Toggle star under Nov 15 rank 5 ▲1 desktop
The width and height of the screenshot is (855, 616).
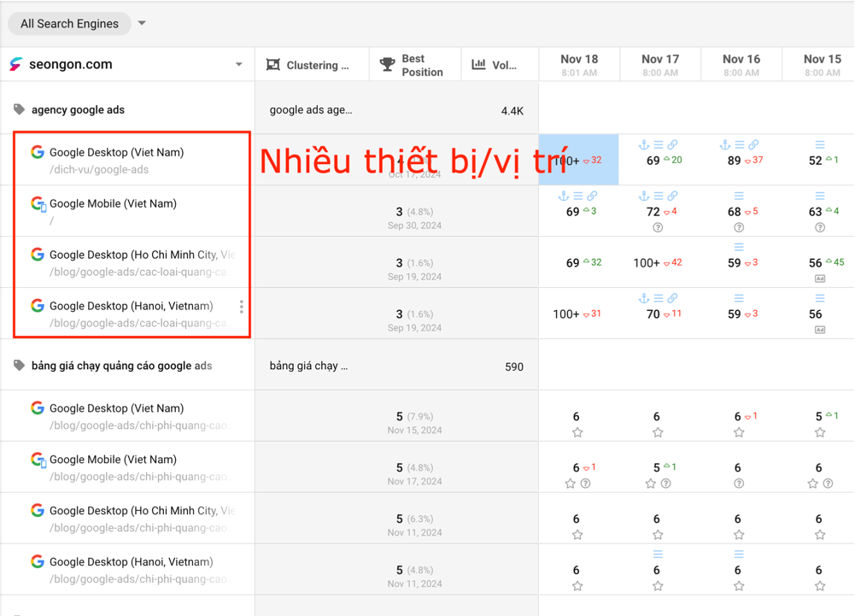tap(820, 432)
